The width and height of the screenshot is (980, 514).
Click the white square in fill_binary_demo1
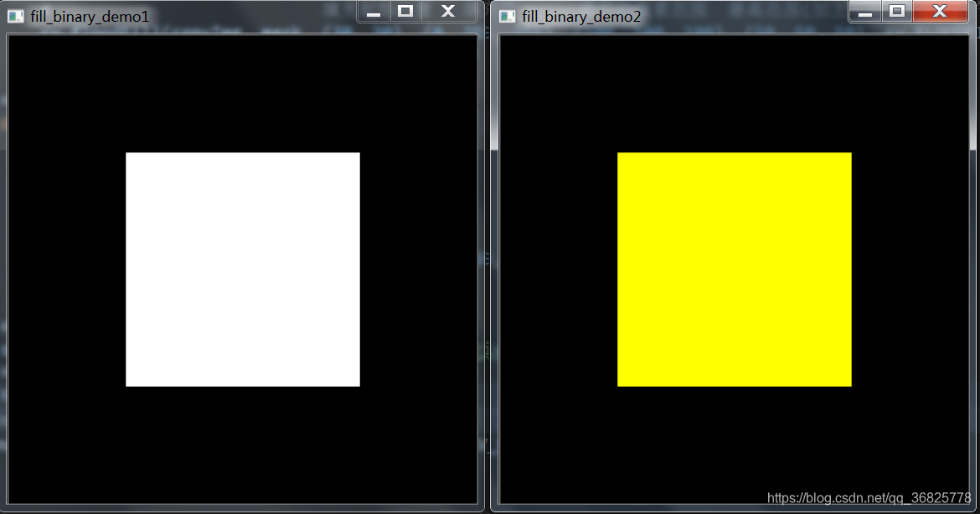pos(243,270)
